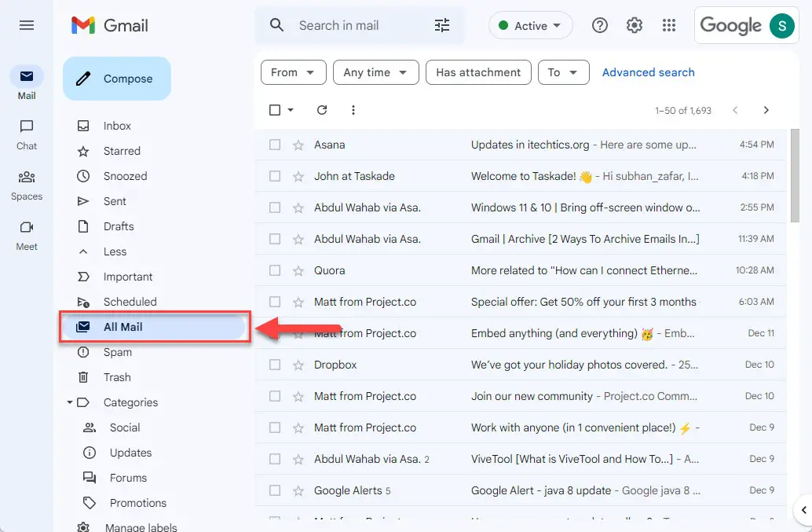Image resolution: width=812 pixels, height=532 pixels.
Task: Select the Quora email checkbox
Action: (x=275, y=270)
